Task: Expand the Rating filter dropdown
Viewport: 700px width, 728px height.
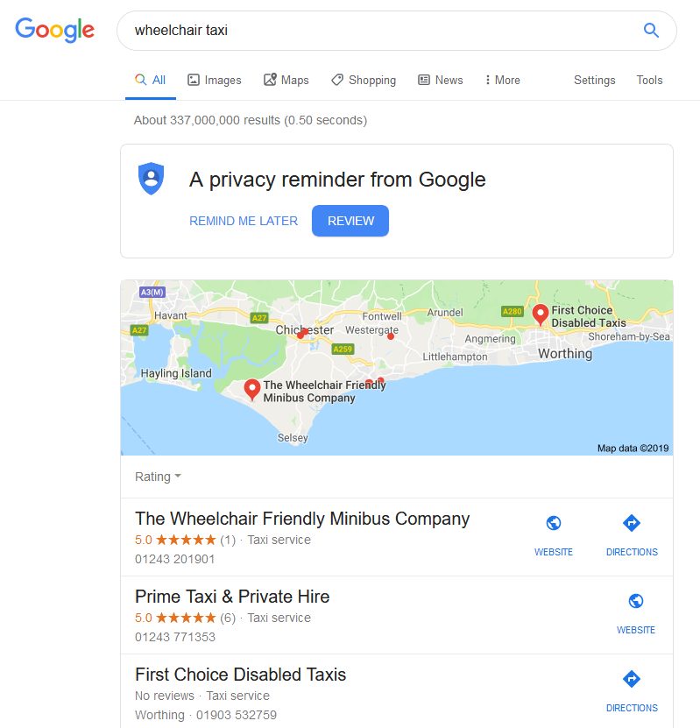Action: pos(158,477)
